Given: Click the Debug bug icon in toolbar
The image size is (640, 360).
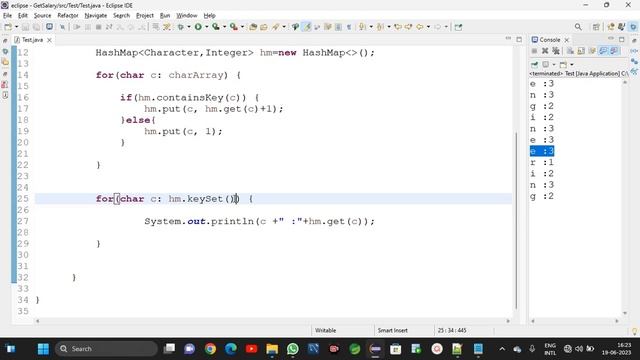Looking at the screenshot, I should click(x=180, y=27).
